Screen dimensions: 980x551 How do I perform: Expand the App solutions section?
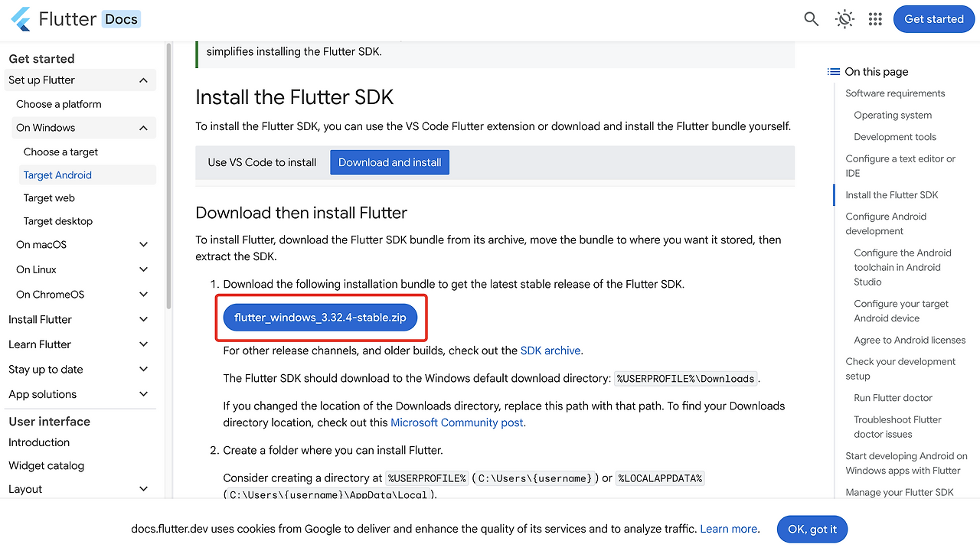[143, 394]
